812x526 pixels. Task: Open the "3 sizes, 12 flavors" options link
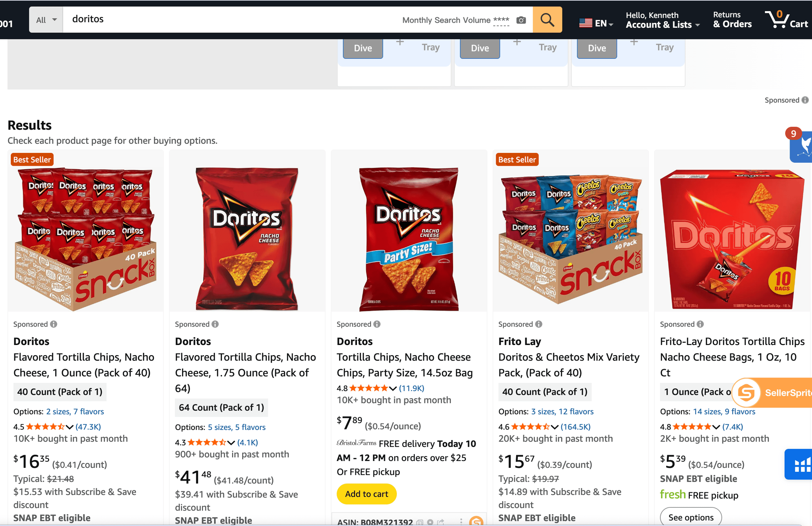tap(562, 411)
